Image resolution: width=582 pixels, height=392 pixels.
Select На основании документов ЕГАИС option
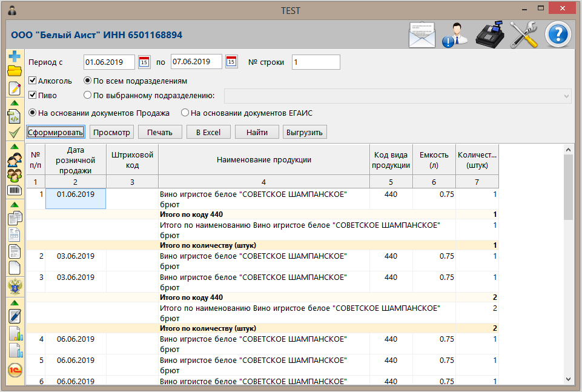(x=185, y=113)
